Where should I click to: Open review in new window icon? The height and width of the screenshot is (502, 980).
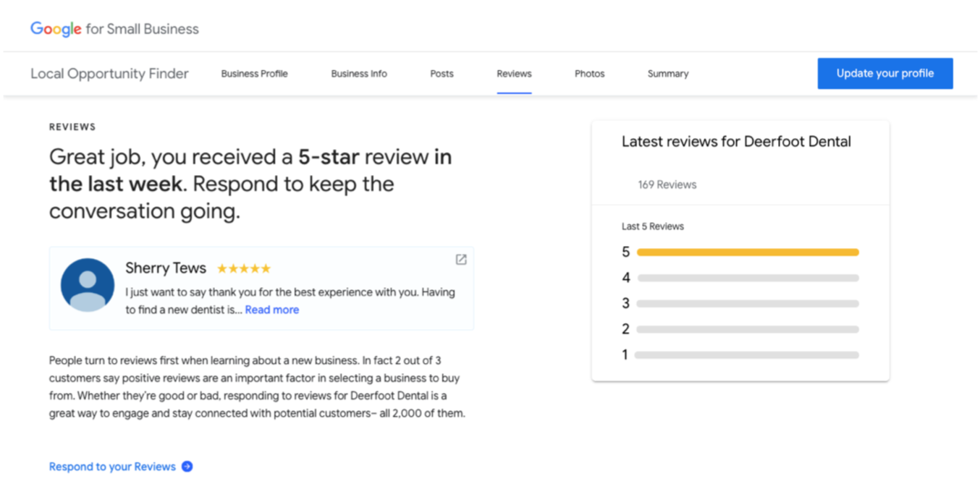[x=461, y=260]
